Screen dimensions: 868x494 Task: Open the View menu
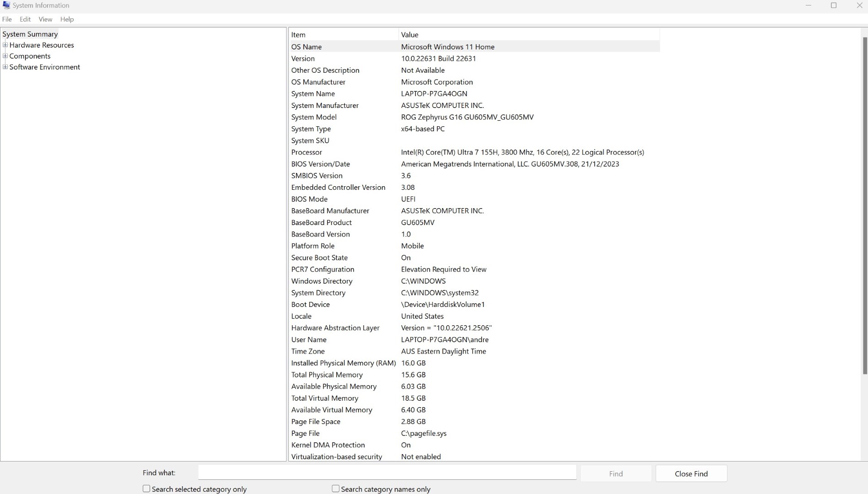pos(45,19)
